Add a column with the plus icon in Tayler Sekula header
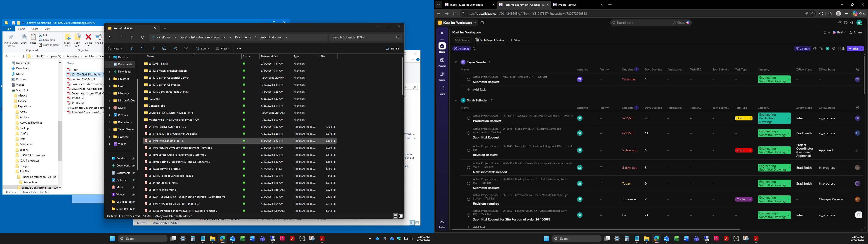The image size is (868, 244). [x=858, y=69]
